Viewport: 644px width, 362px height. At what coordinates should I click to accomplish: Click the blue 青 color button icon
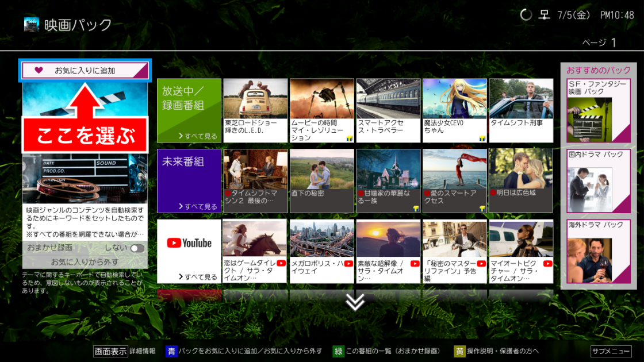pos(171,351)
